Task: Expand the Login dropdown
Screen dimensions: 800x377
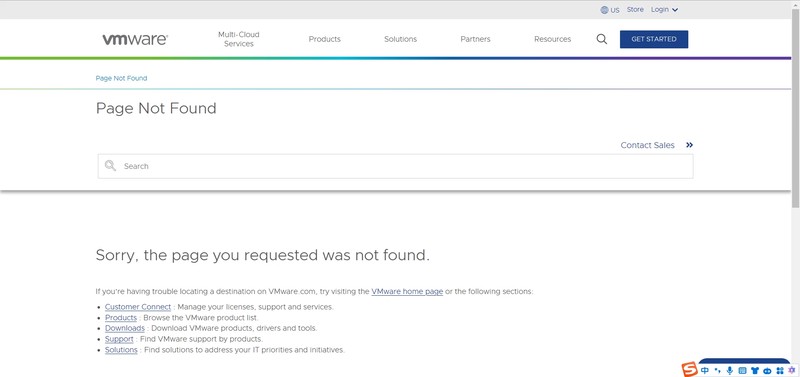Action: click(664, 10)
